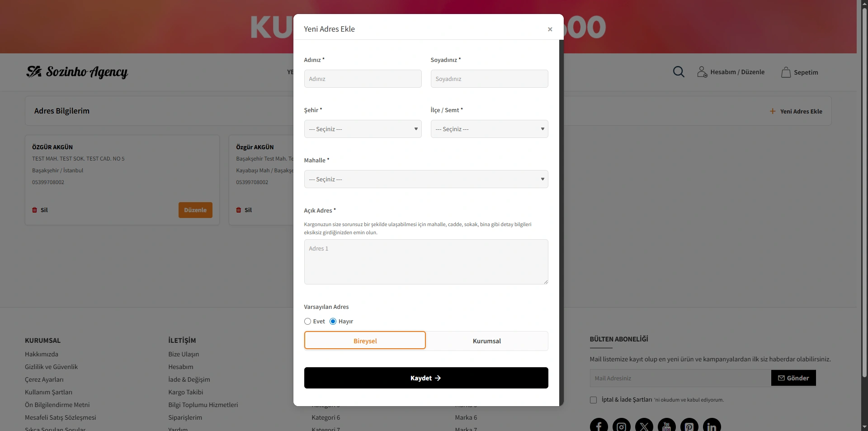Click the user account icon
868x431 pixels.
(702, 72)
